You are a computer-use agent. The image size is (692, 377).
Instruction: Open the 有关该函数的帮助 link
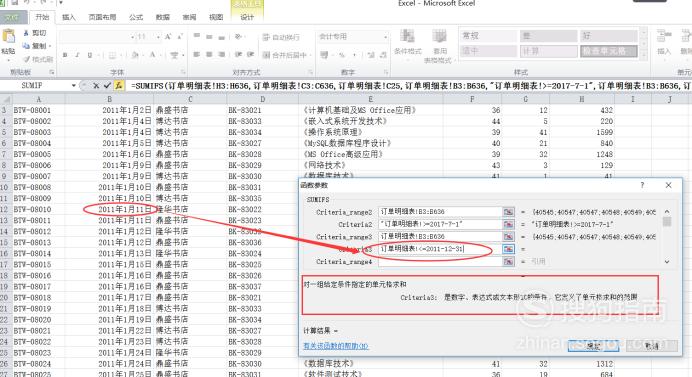pyautogui.click(x=336, y=346)
